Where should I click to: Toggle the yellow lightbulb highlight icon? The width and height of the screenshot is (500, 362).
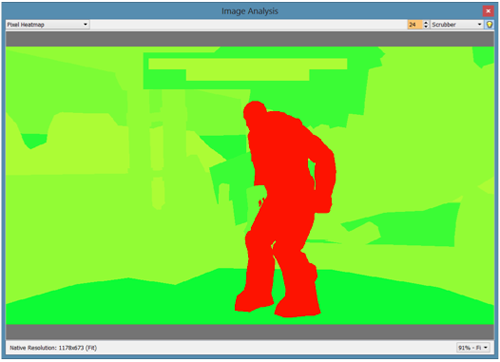pyautogui.click(x=489, y=24)
